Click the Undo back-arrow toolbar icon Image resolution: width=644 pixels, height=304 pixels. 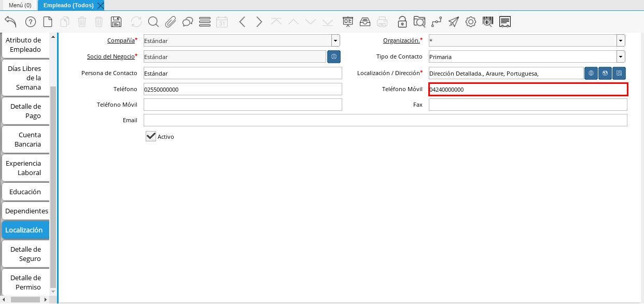tap(10, 22)
